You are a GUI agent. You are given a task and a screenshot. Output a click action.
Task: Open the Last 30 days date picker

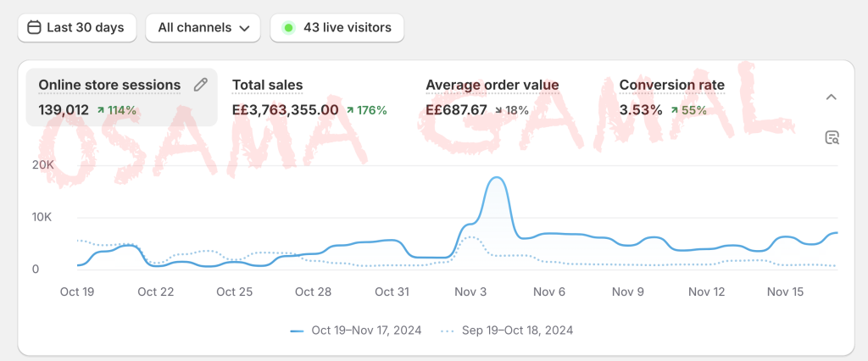76,28
